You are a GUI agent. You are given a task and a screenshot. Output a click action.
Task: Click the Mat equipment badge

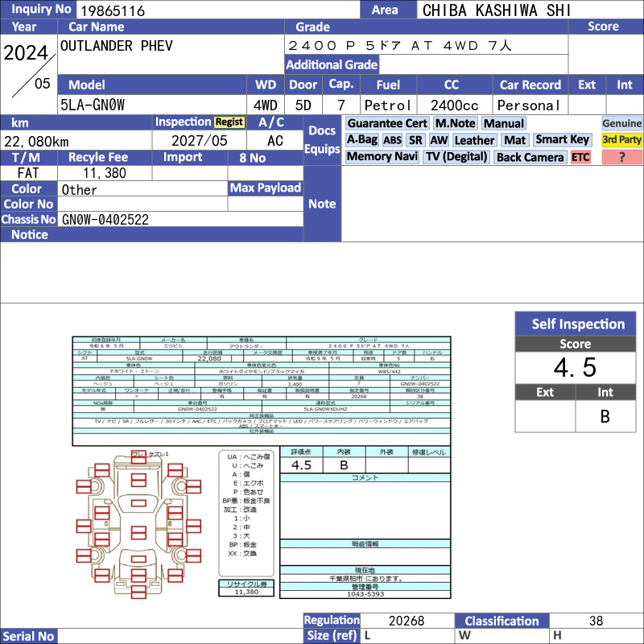(514, 140)
